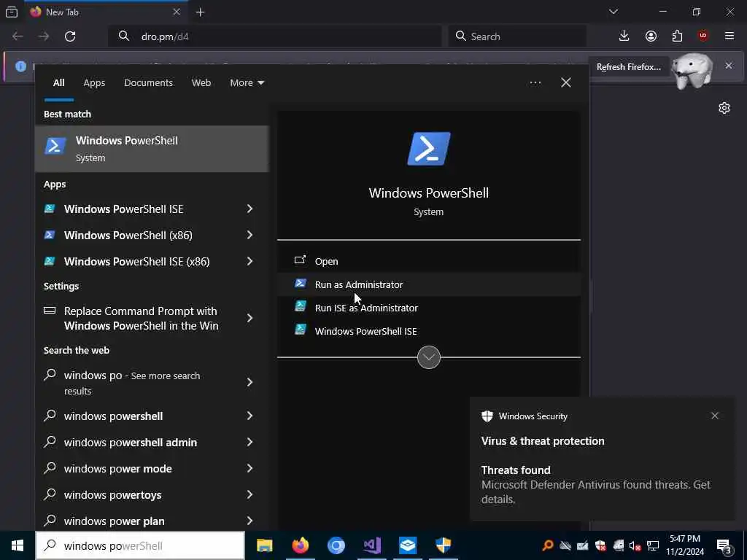Expand arrow for 'windows power plan' suggestion
The height and width of the screenshot is (560, 747).
point(249,521)
